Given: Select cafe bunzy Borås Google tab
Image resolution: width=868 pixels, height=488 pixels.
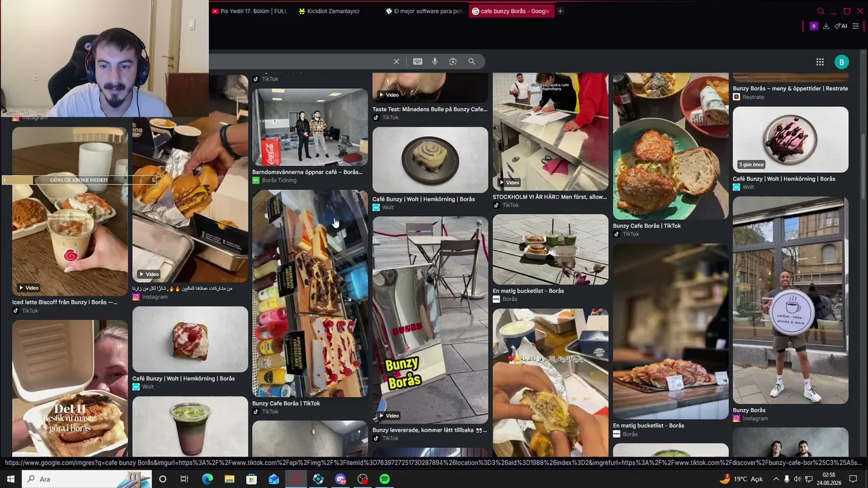Looking at the screenshot, I should (x=511, y=11).
